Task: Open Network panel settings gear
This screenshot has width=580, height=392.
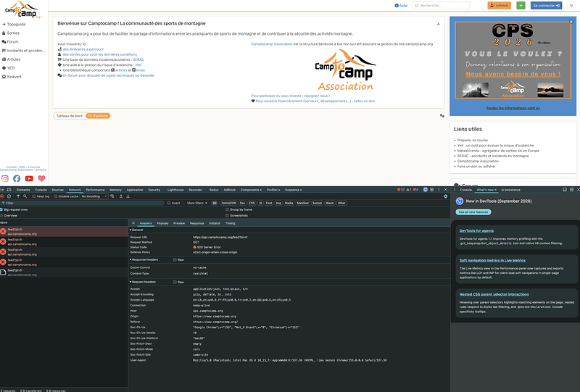Action: [445, 196]
